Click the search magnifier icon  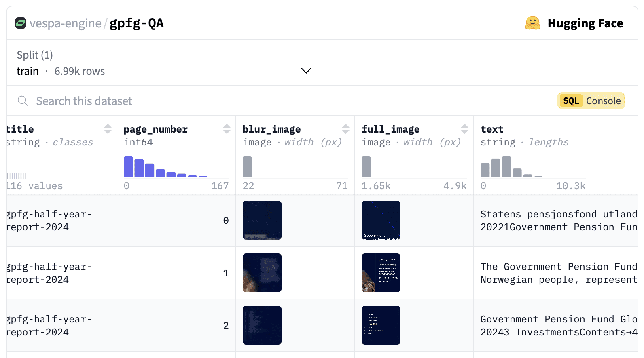click(x=23, y=101)
